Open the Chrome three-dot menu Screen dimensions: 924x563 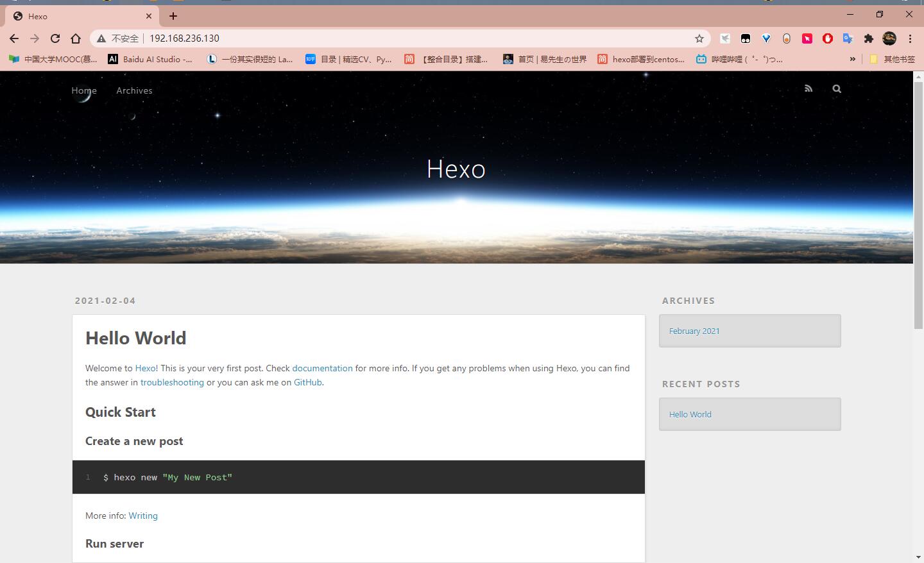[x=911, y=38]
